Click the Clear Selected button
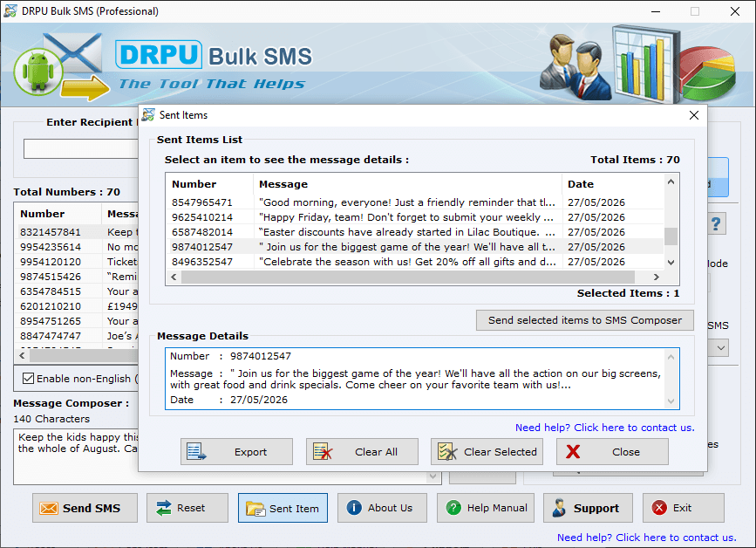This screenshot has width=756, height=548. click(487, 451)
